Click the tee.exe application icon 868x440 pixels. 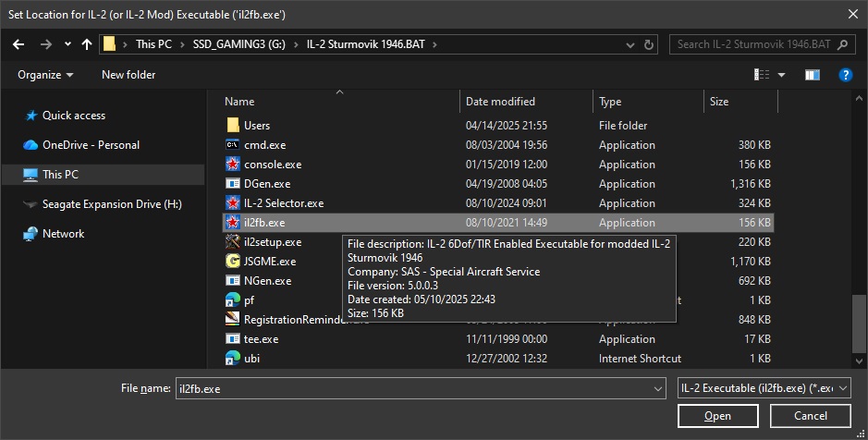233,338
